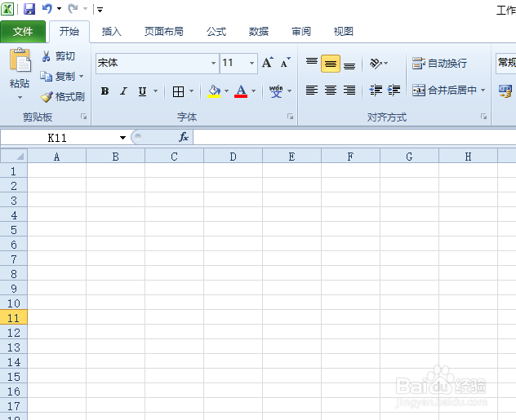The height and width of the screenshot is (420, 516).
Task: Open the font size dropdown
Action: coord(251,63)
